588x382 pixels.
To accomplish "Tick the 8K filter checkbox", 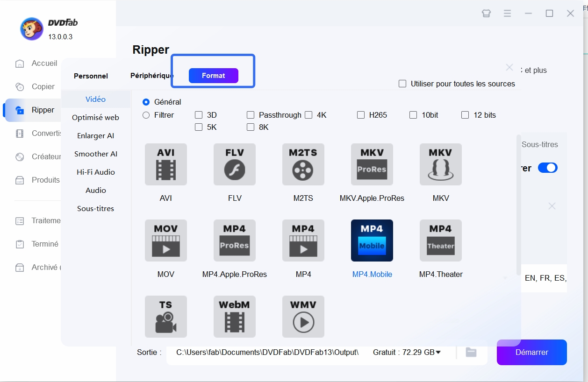I will pyautogui.click(x=251, y=127).
